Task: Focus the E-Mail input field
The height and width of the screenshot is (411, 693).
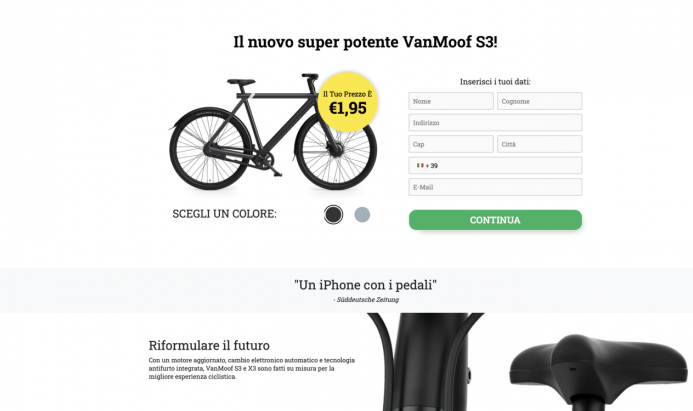Action: [495, 187]
